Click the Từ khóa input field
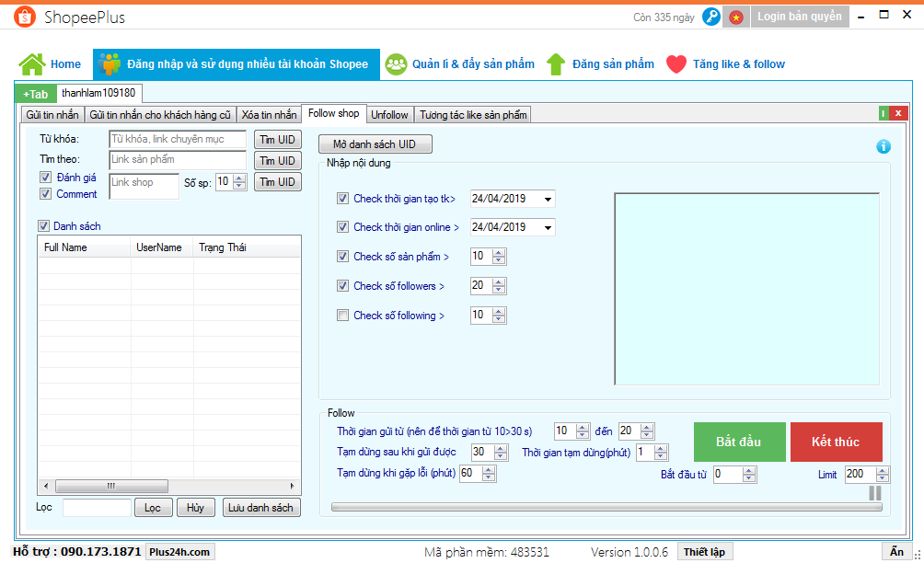924x563 pixels. click(178, 139)
